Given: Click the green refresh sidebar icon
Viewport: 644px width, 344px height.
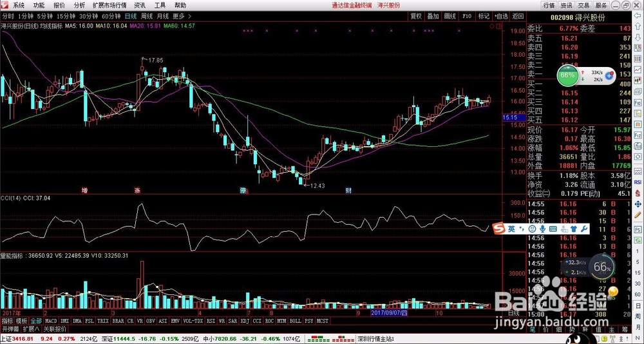Looking at the screenshot, I should (x=638, y=240).
